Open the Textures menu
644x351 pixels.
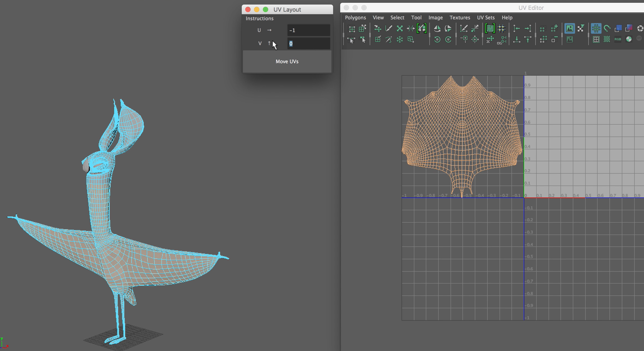pos(460,17)
